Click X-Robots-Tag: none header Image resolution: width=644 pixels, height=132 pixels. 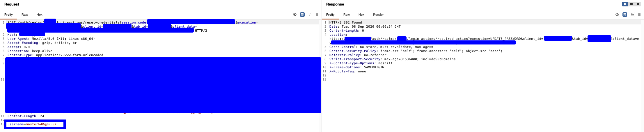pos(348,71)
